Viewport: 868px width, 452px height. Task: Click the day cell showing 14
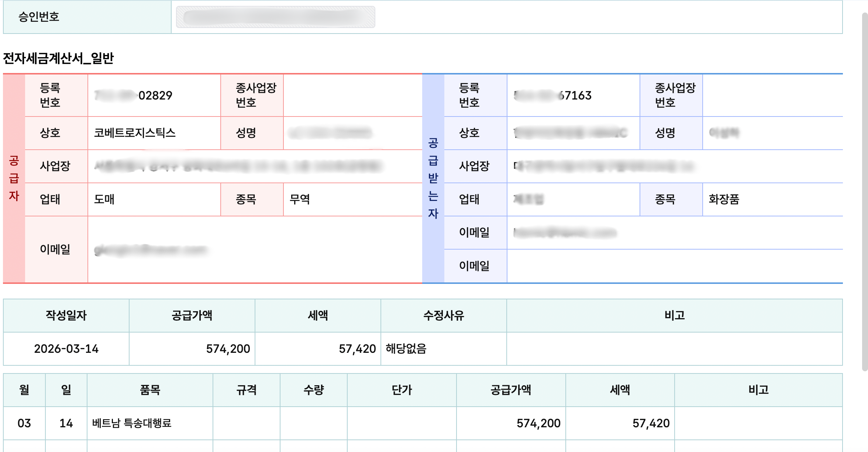[x=66, y=423]
